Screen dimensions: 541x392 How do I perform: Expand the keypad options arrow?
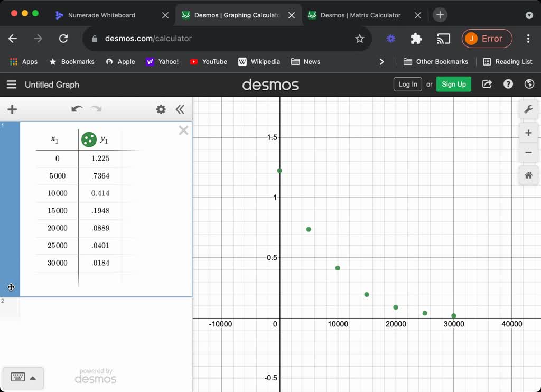33,378
